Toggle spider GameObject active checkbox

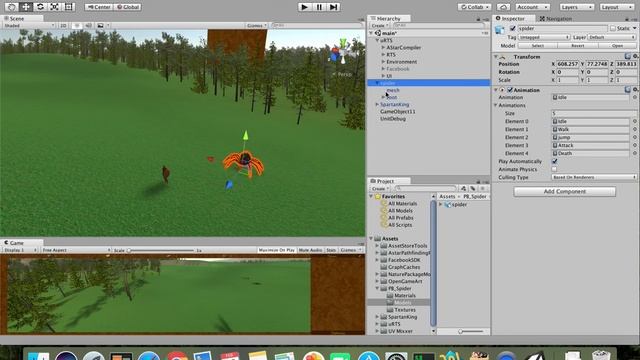coord(513,29)
